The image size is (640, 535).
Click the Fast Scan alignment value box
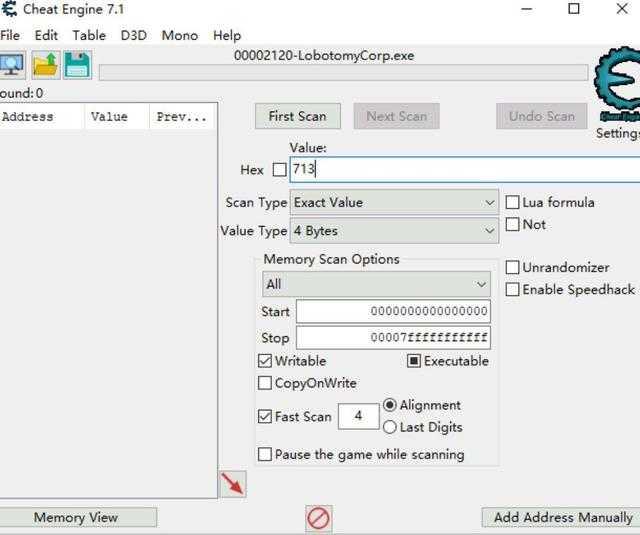[x=358, y=416]
